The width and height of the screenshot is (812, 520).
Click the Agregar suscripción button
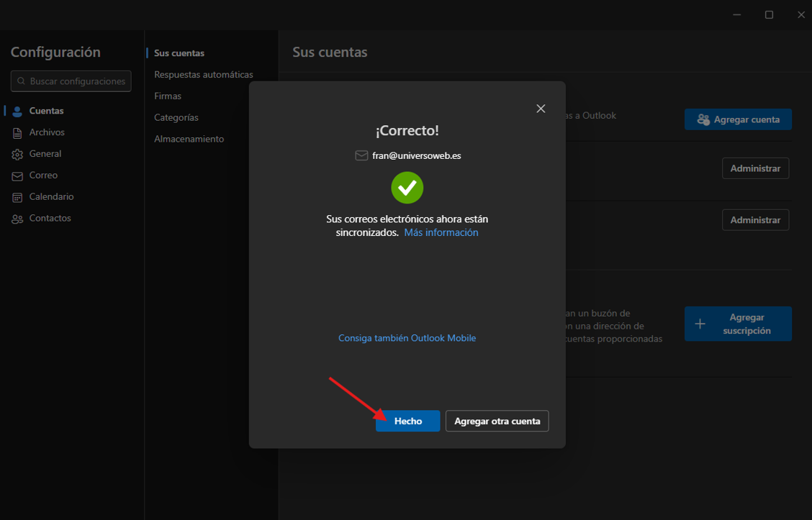coord(738,324)
